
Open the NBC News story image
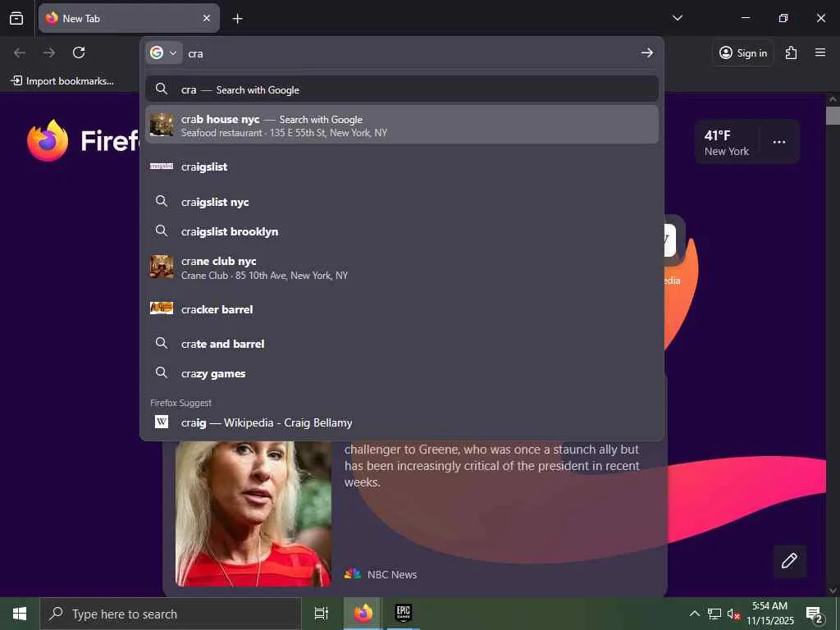253,514
